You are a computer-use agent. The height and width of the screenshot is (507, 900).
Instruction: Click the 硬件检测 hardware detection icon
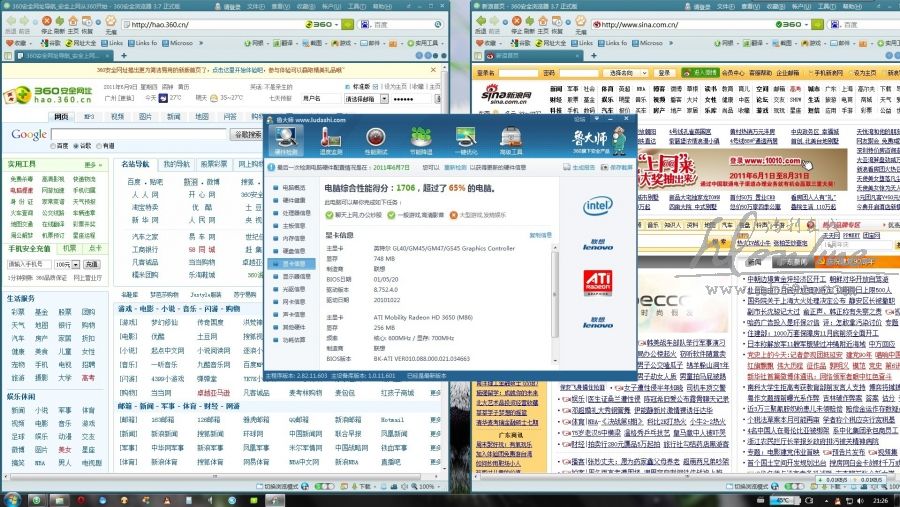click(286, 139)
